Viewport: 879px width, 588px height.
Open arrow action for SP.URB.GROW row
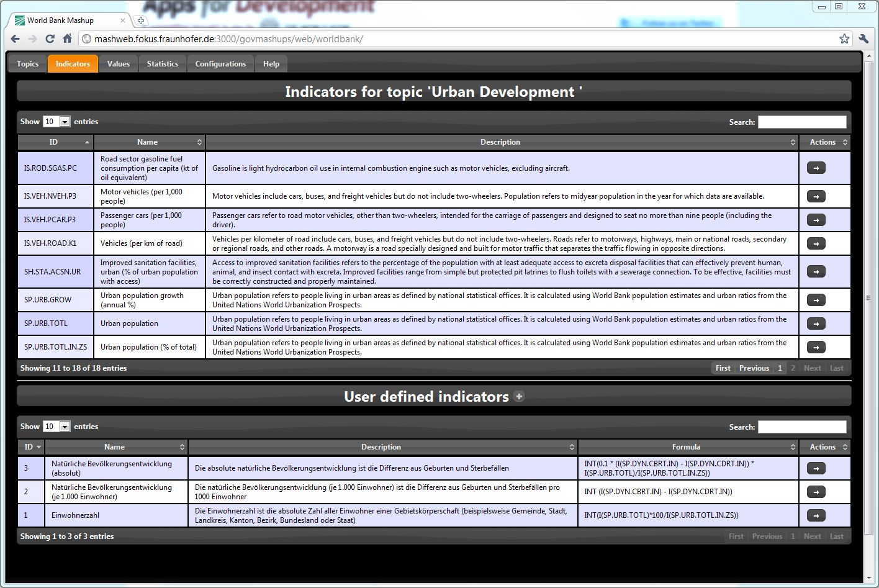coord(816,300)
